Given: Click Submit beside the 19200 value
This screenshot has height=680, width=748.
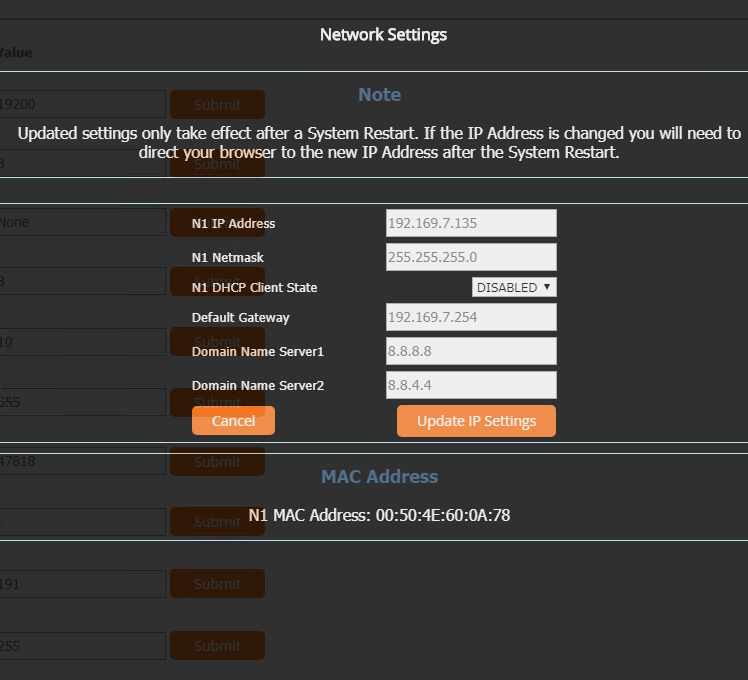Looking at the screenshot, I should [x=217, y=104].
